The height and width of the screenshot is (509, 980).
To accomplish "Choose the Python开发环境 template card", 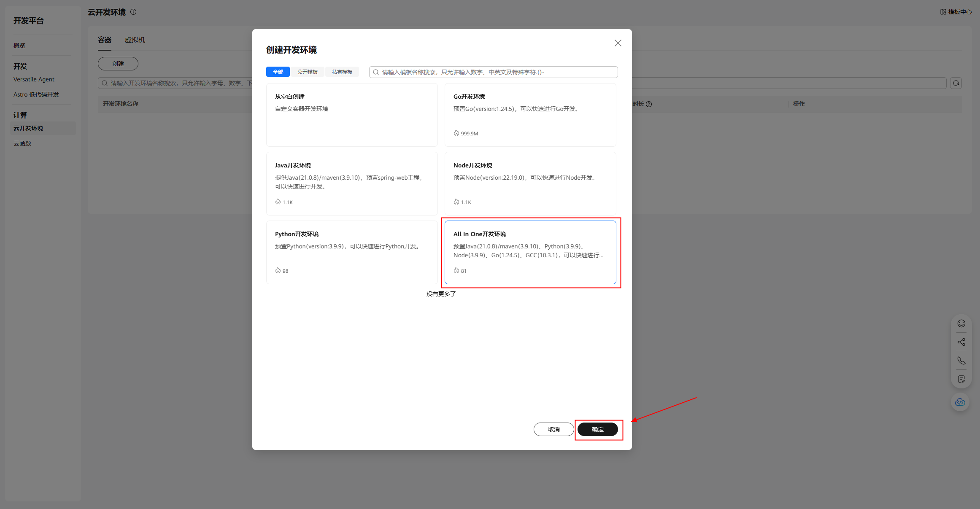I will [351, 252].
